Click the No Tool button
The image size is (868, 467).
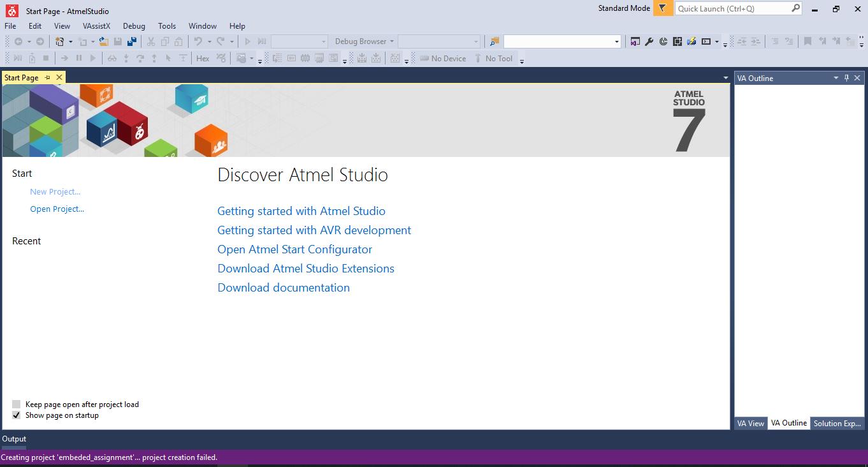point(493,58)
